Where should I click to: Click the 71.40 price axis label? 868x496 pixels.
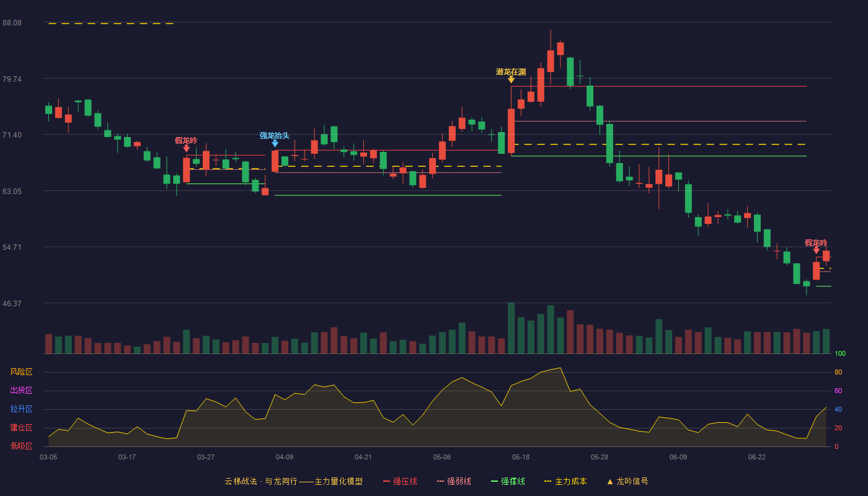click(12, 135)
